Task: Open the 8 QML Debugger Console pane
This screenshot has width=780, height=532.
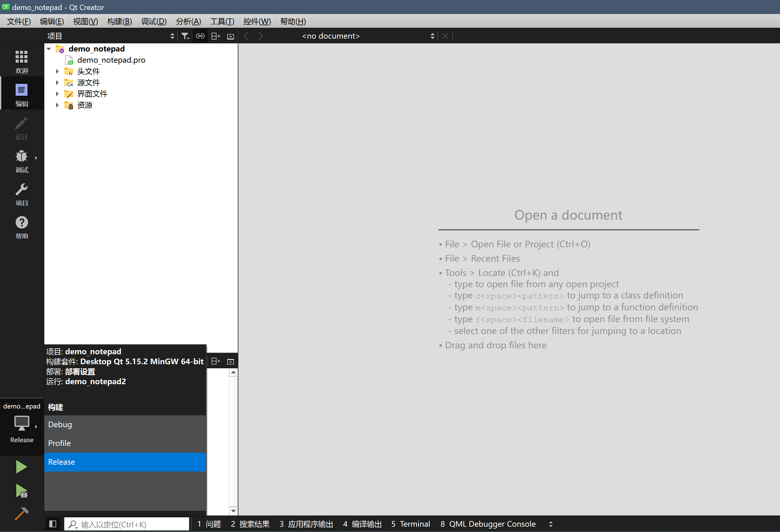Action: click(488, 524)
